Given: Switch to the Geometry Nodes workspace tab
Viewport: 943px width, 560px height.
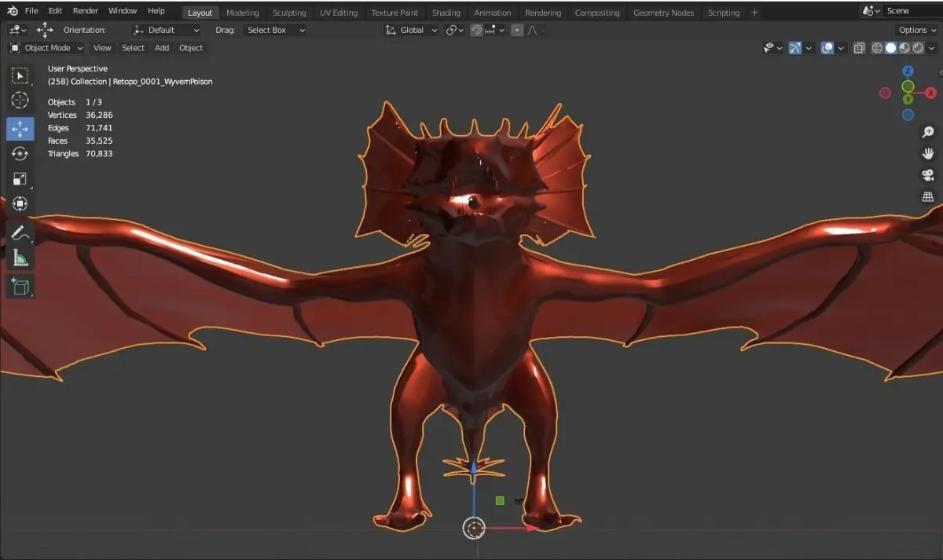Looking at the screenshot, I should tap(663, 13).
